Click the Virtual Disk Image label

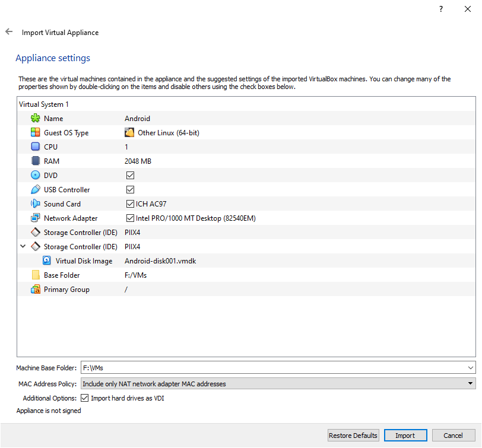(x=84, y=261)
